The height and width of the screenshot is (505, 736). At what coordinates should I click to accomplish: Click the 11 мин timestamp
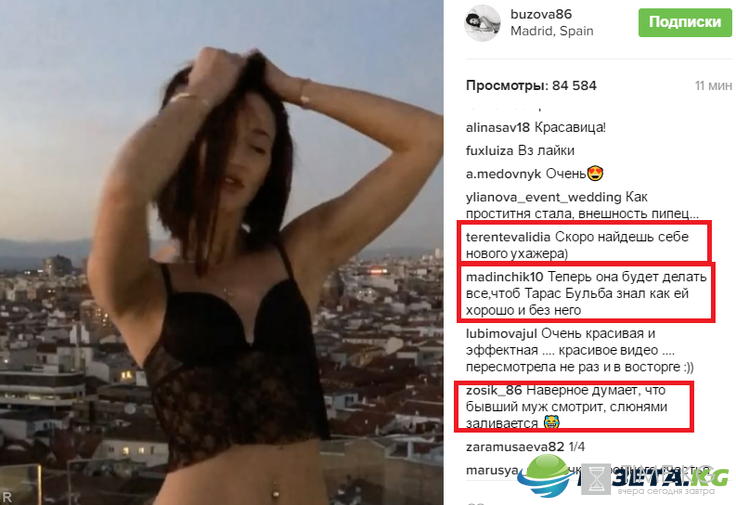(x=713, y=86)
